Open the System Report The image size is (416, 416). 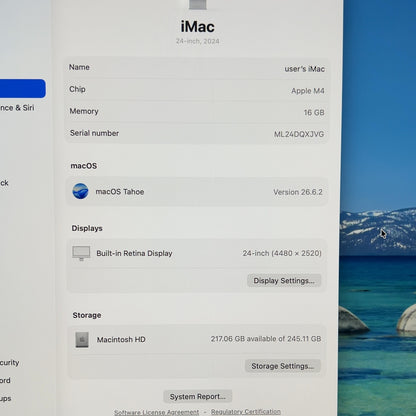coord(198,397)
